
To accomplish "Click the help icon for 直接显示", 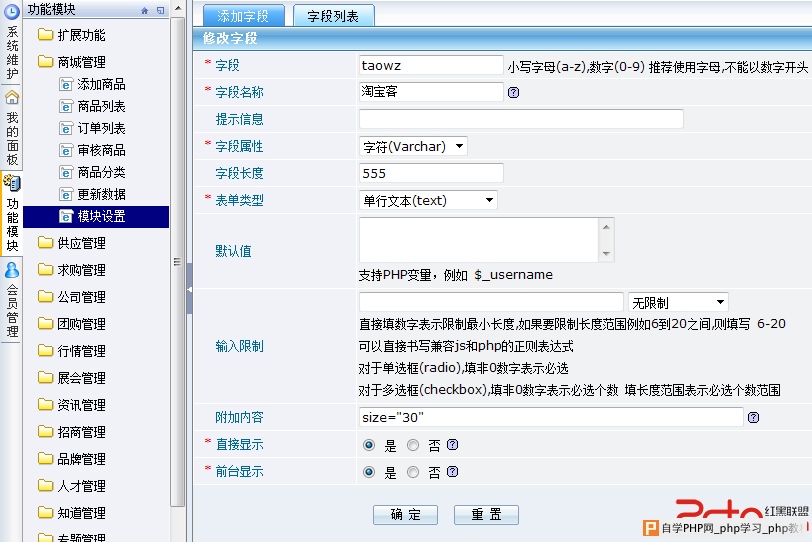I will point(452,445).
